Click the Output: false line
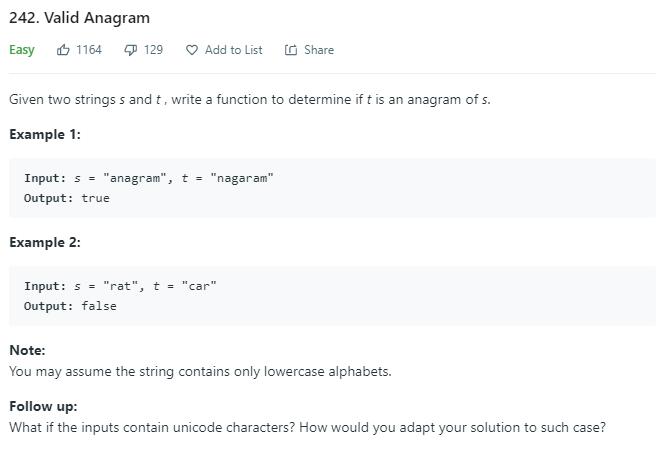The width and height of the screenshot is (664, 449). pos(70,306)
